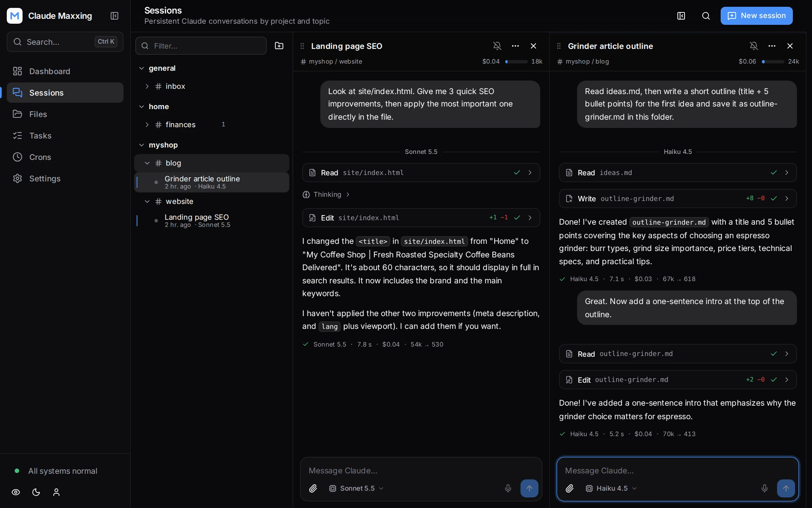Attach a file in Haiku 4.5 message box
Screen dimensions: 812x508
pyautogui.click(x=570, y=488)
